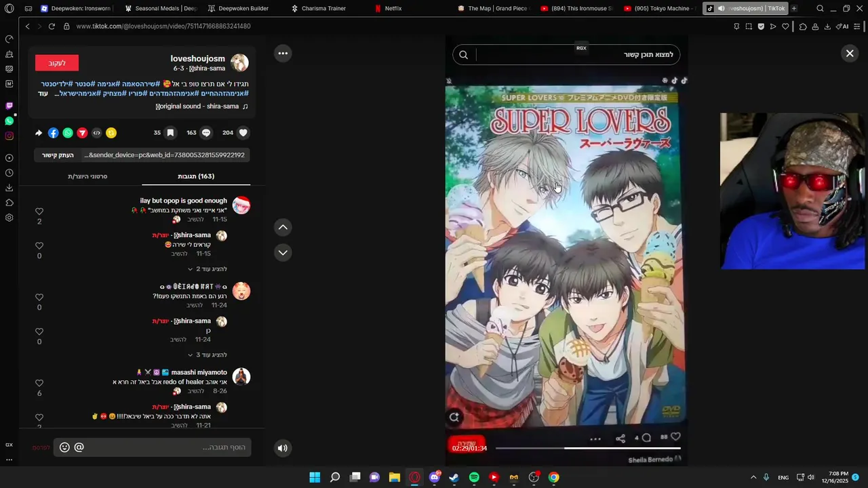The height and width of the screenshot is (488, 868).
Task: Open downloads in Opera sidebar
Action: click(x=9, y=188)
